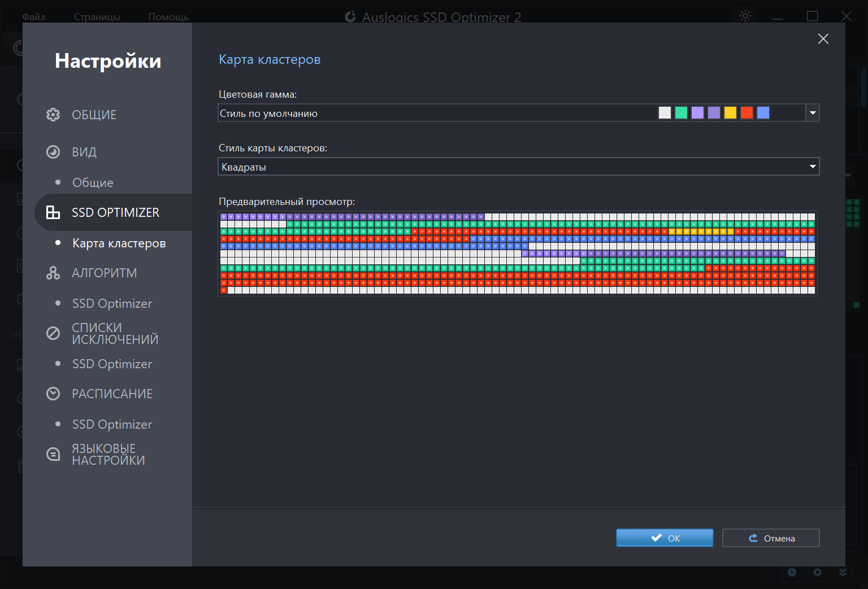Click the cluster map preview area
Viewport: 868px width, 589px height.
[x=517, y=253]
